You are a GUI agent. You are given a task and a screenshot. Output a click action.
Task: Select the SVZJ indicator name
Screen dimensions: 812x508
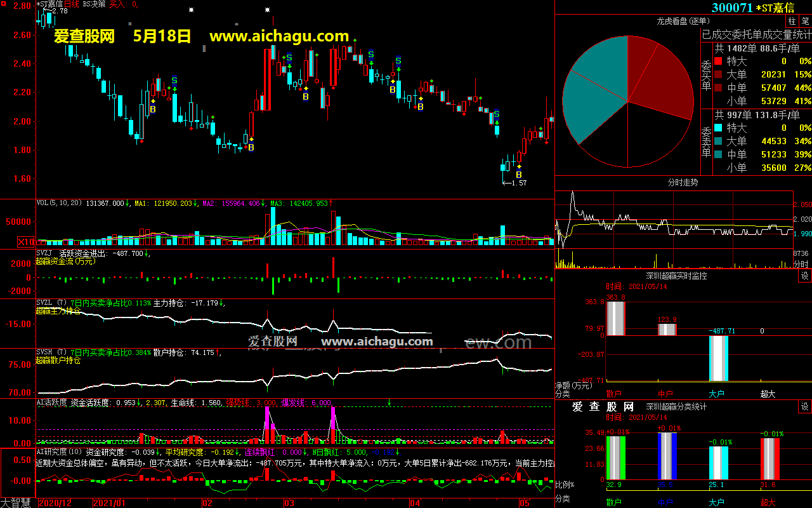pyautogui.click(x=44, y=253)
